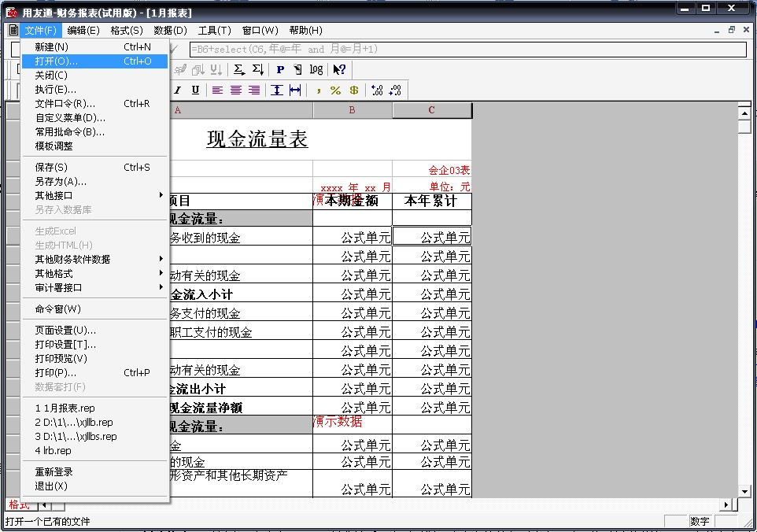Choose 打印设置[T]... entry
This screenshot has width=757, height=532.
coord(94,345)
